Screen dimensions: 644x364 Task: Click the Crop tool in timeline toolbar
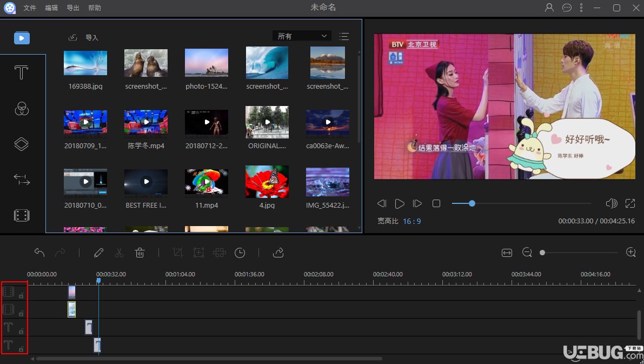point(178,253)
